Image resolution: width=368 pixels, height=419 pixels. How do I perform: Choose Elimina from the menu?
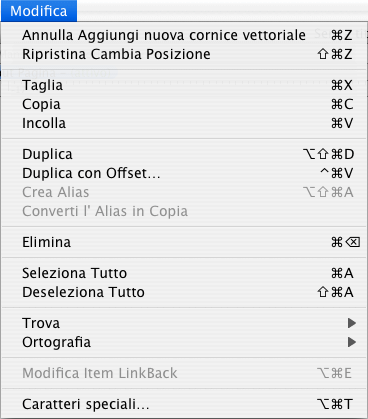184,242
